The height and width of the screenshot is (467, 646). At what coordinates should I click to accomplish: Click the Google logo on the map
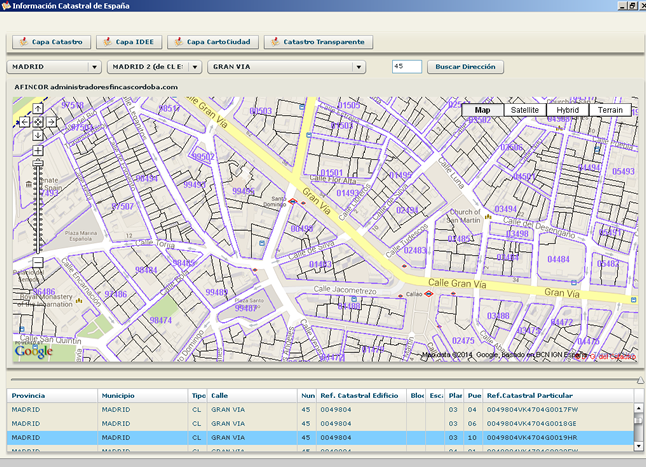[x=34, y=351]
